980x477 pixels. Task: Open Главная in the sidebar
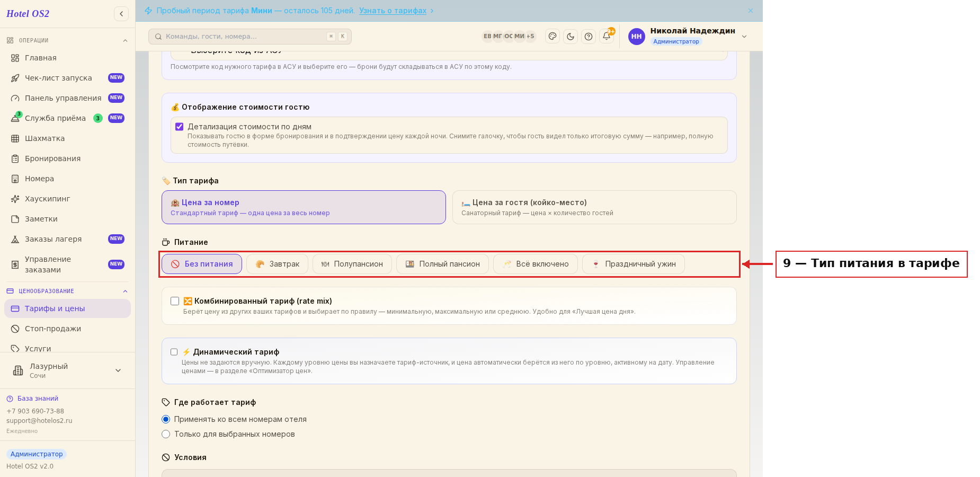pos(67,58)
